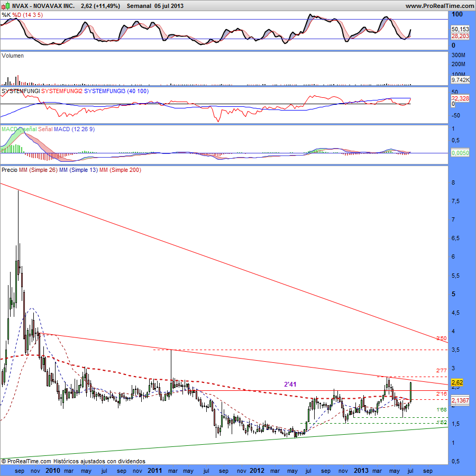Click the 22,328 indicator value box
The width and height of the screenshot is (476, 476).
460,98
